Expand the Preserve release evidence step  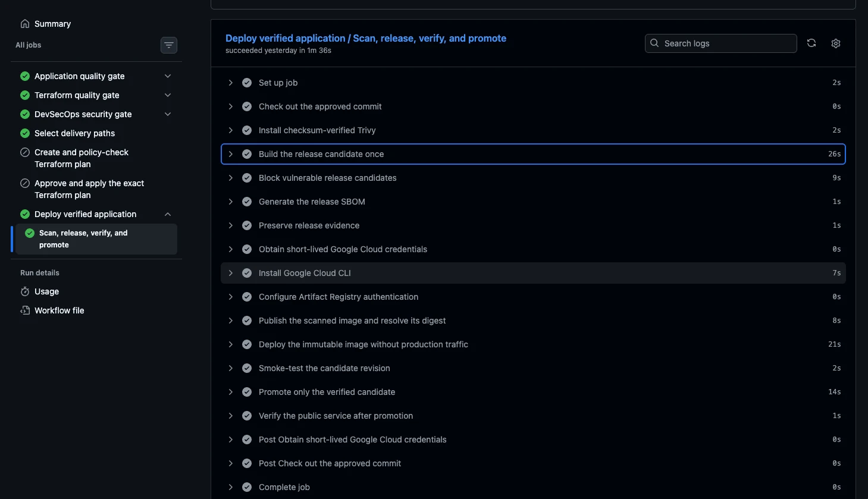tap(231, 225)
